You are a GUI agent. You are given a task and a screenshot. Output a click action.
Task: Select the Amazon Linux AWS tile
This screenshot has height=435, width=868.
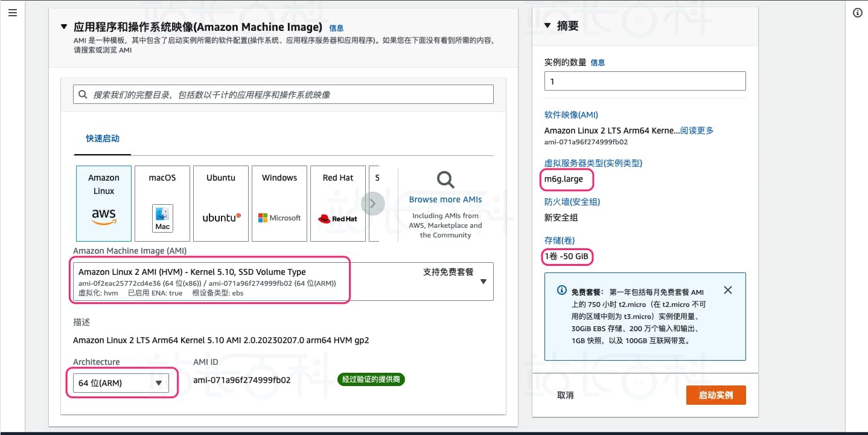pos(104,204)
